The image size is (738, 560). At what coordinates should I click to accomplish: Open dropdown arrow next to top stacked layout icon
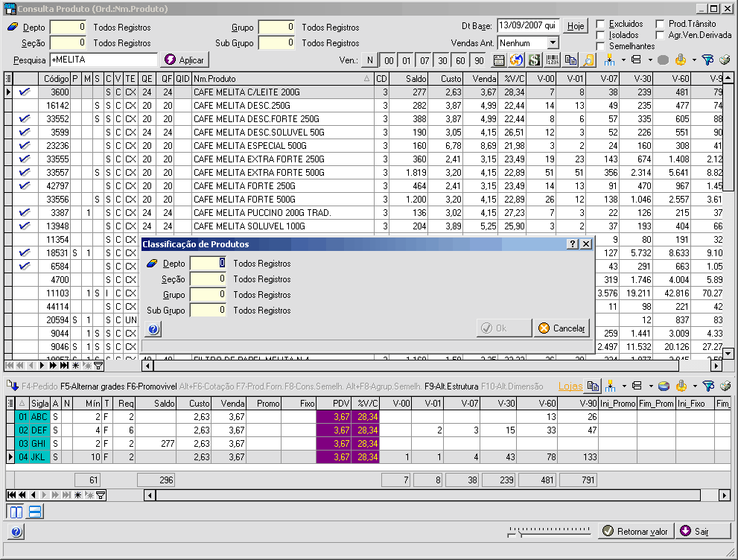click(x=650, y=60)
